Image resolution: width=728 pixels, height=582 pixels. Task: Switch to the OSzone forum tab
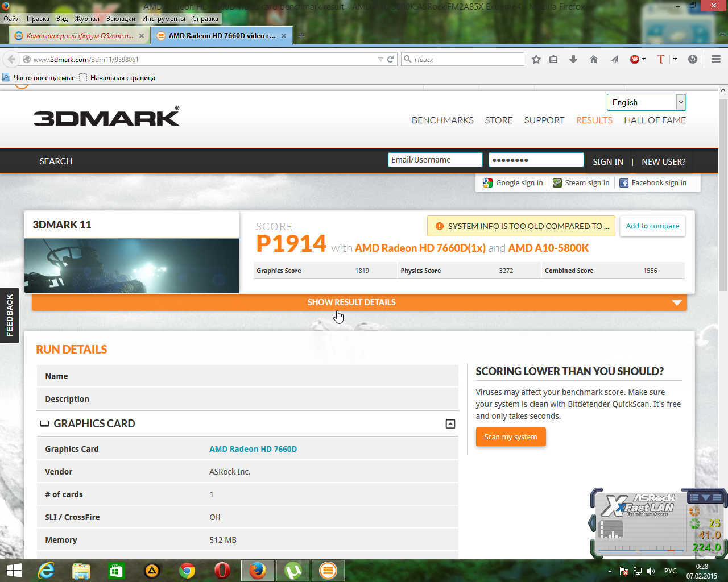click(x=80, y=35)
